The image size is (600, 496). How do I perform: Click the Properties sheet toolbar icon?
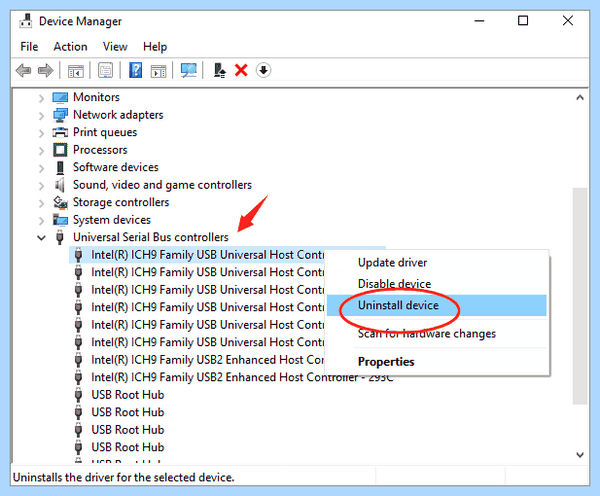coord(106,70)
